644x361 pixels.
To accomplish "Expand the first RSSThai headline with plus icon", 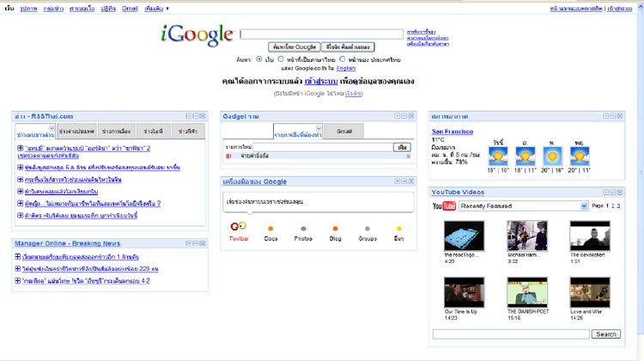I will point(20,148).
